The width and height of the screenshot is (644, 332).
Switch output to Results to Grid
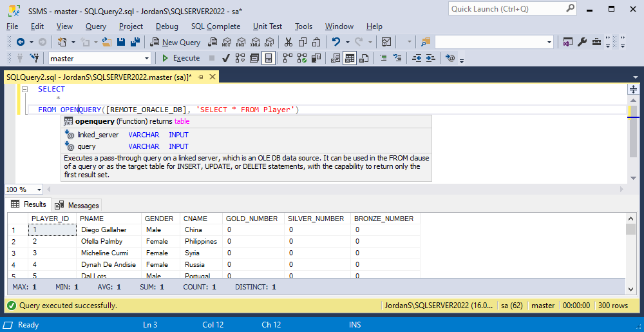coord(350,59)
